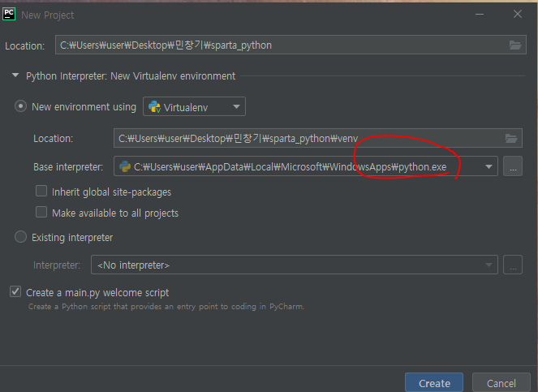Click the Python icon in Base interpreter field
Screen dimensions: 538x392
[125, 166]
